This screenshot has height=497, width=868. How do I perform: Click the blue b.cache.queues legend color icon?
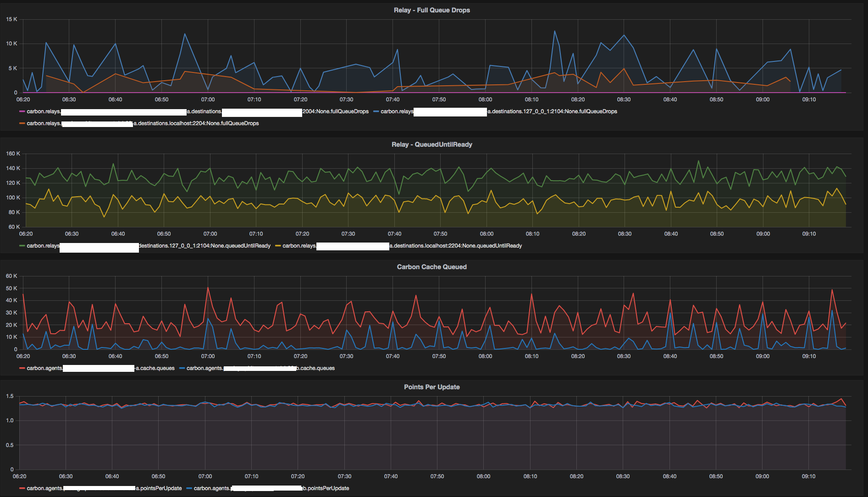pyautogui.click(x=182, y=368)
